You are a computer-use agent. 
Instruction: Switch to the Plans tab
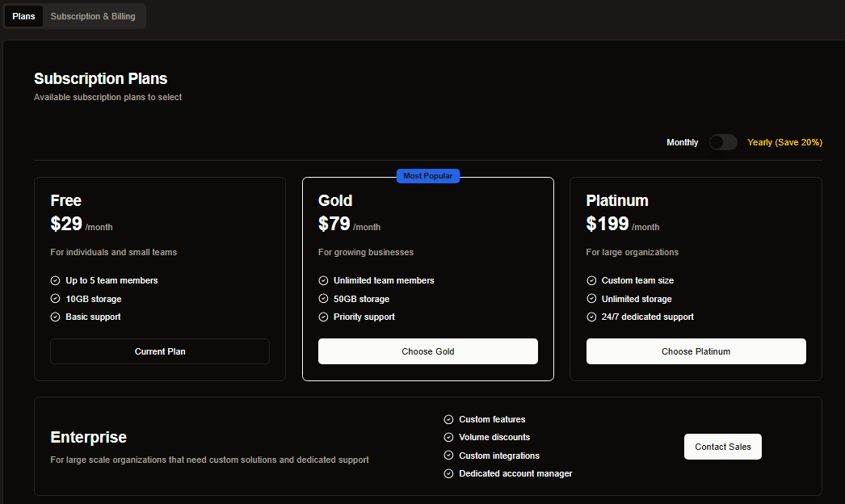click(23, 16)
